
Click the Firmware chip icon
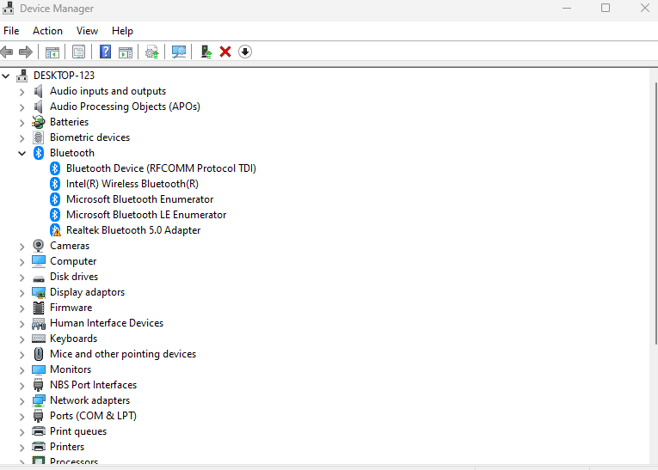(x=39, y=308)
